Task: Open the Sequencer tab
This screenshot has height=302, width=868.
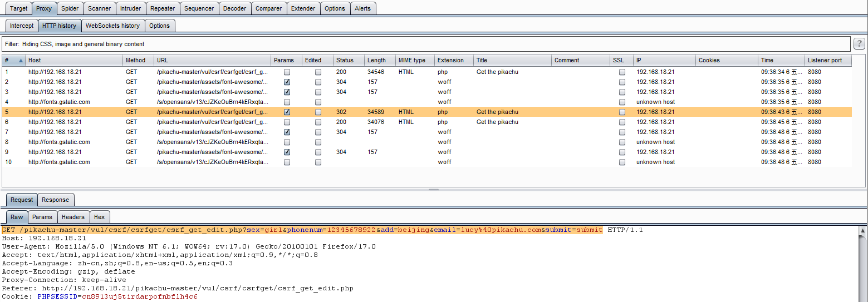Action: coord(199,8)
